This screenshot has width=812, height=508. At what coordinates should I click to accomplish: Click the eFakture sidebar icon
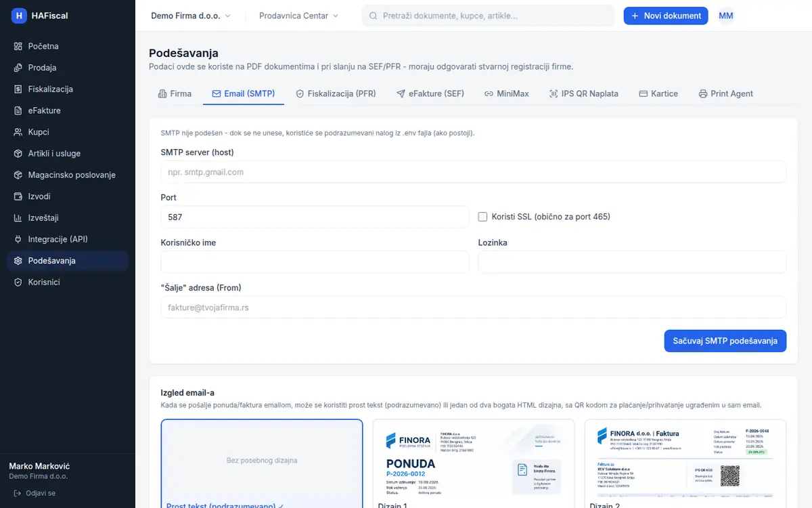coord(18,110)
